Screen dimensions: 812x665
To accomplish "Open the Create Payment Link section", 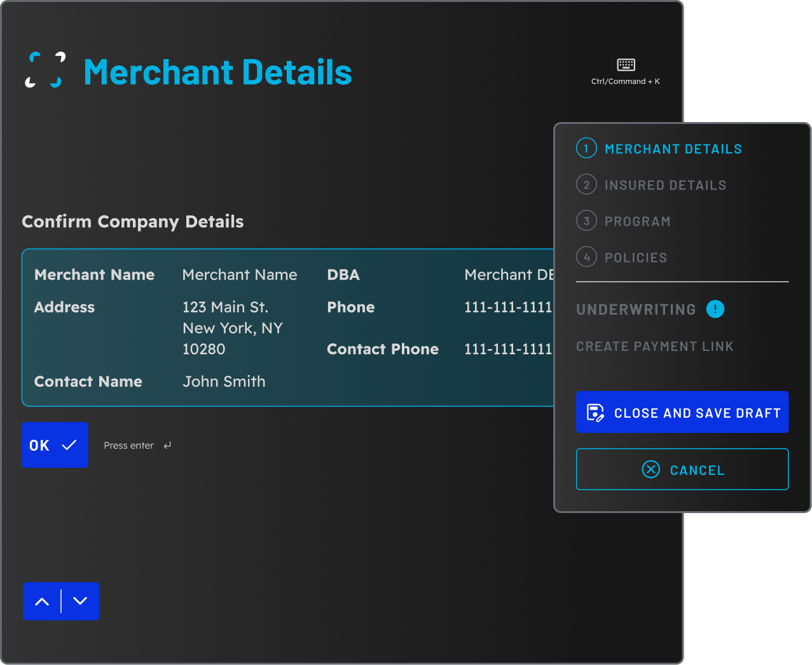I will [x=655, y=346].
